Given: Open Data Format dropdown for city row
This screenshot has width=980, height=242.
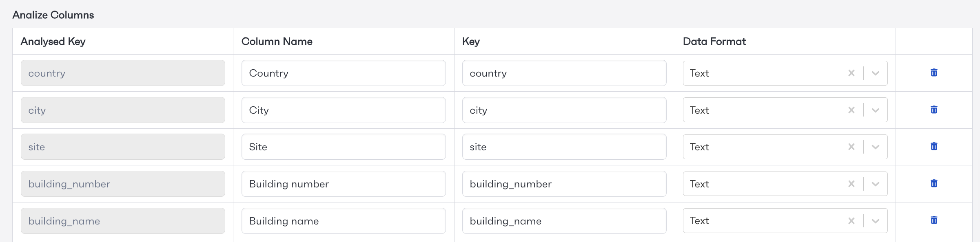Looking at the screenshot, I should click(x=875, y=110).
